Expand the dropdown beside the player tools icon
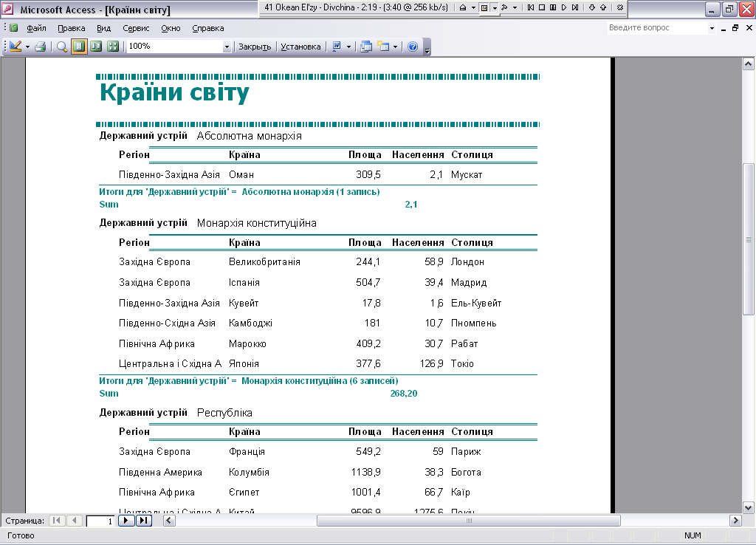 (515, 7)
